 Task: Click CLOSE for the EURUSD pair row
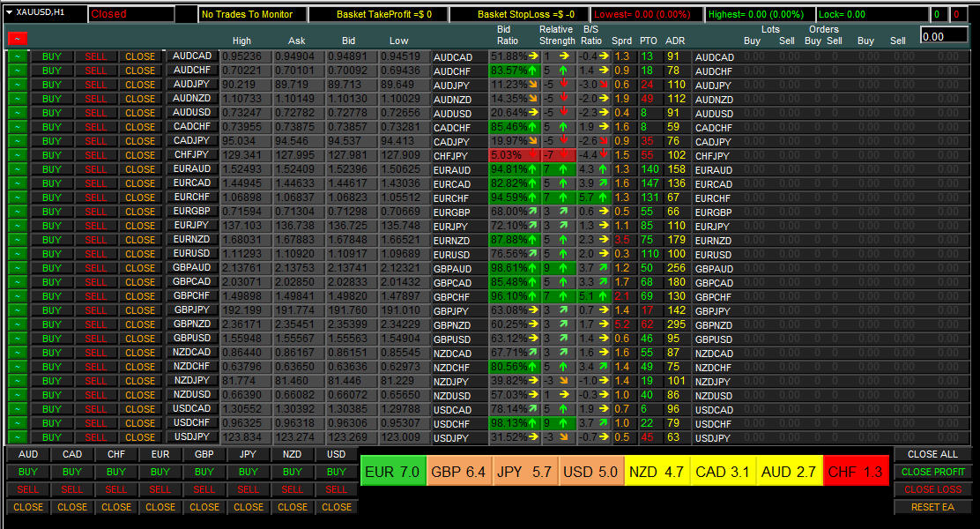pos(140,254)
